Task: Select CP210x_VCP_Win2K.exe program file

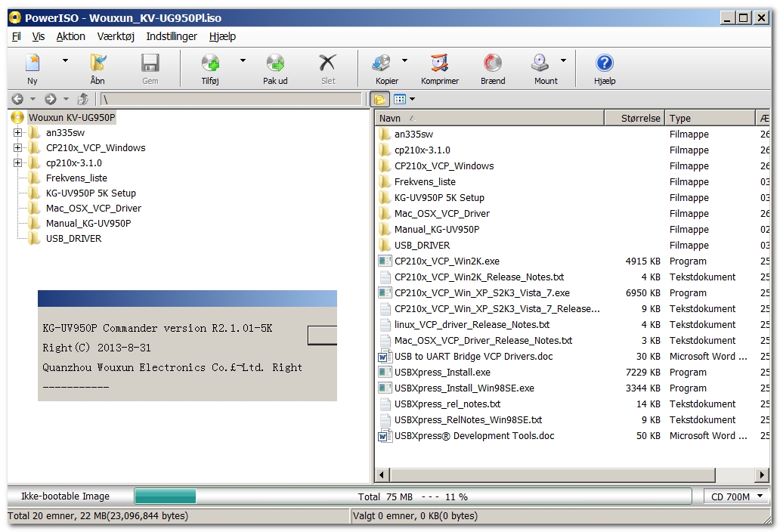Action: coord(447,261)
